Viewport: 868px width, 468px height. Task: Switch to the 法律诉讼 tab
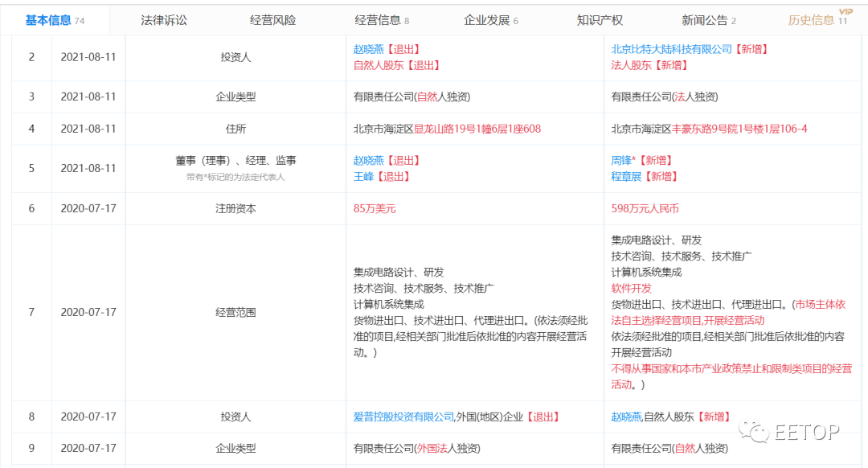[x=164, y=20]
